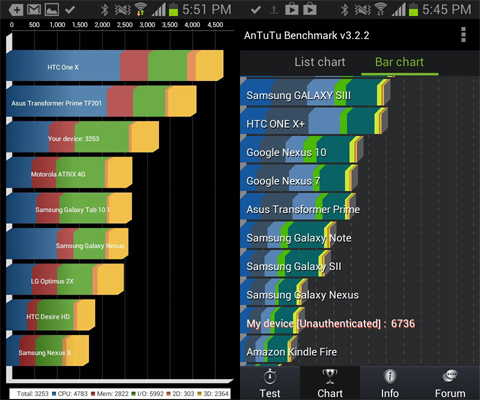Tap the blue CPU: 4783 legend swatch
Image resolution: width=480 pixels, height=400 pixels.
click(54, 394)
